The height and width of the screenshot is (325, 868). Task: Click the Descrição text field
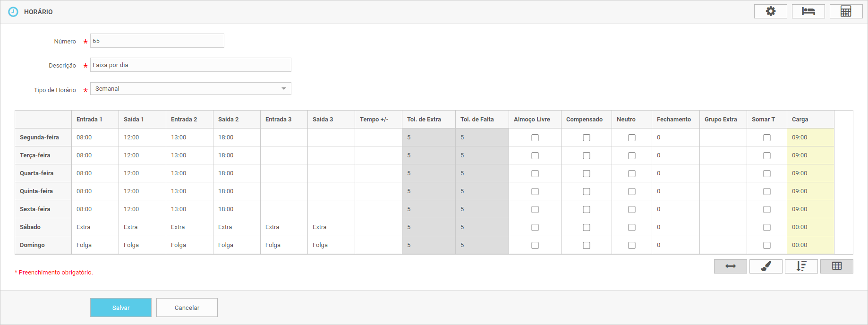point(190,65)
